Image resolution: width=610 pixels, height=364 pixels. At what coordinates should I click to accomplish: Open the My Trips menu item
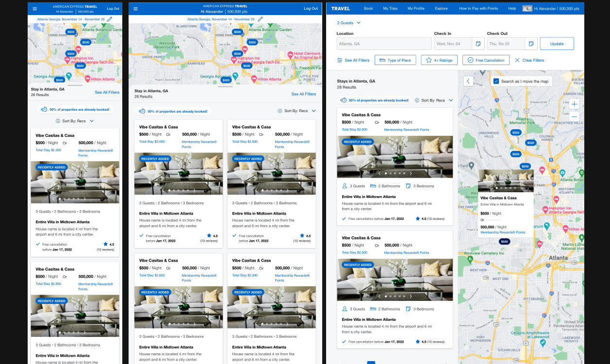click(390, 9)
